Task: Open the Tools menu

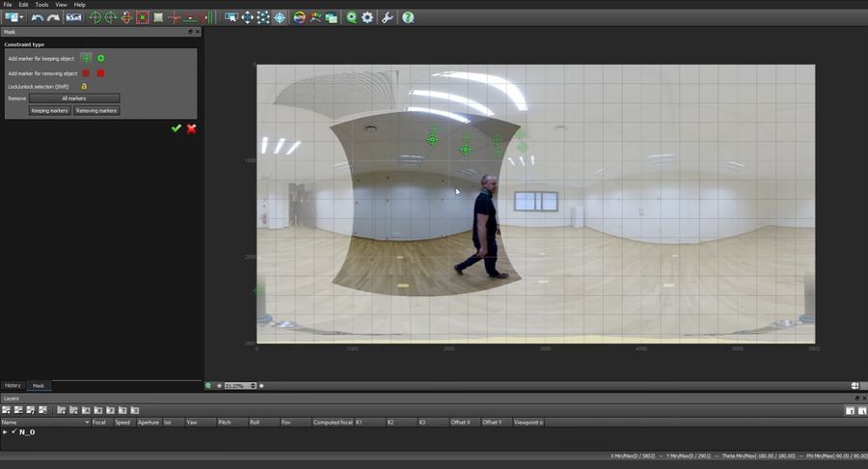Action: point(42,5)
